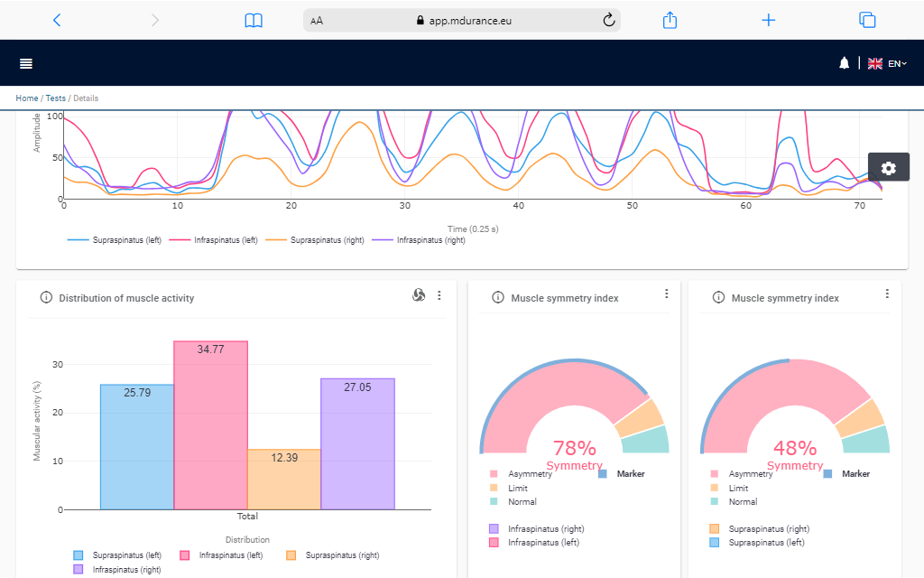Open the hamburger navigation menu
This screenshot has width=924, height=578.
26,63
